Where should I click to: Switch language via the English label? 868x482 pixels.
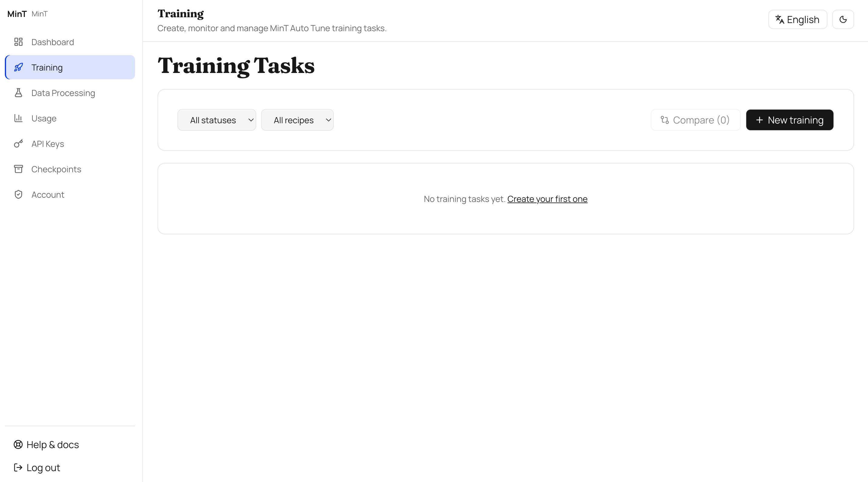803,20
